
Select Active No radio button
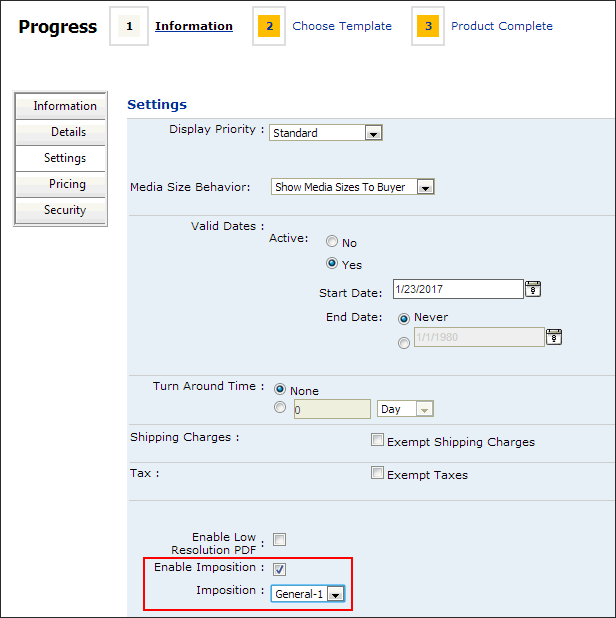point(333,242)
